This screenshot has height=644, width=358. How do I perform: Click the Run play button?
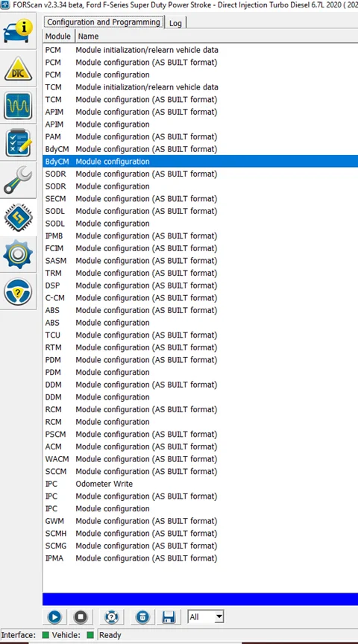click(54, 617)
